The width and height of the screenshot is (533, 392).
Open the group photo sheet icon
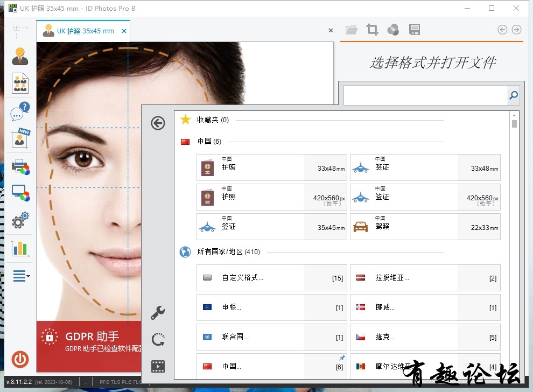click(20, 83)
